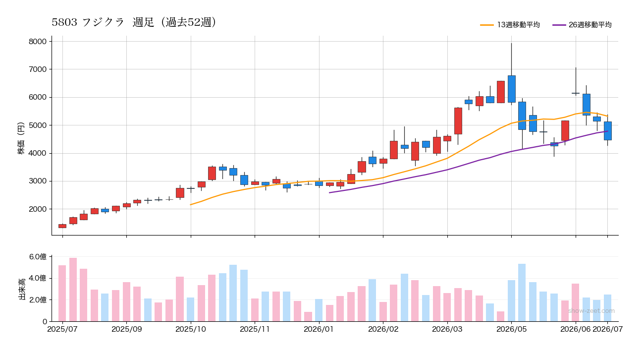Click the volume bar above the 2026/05 label

511,301
